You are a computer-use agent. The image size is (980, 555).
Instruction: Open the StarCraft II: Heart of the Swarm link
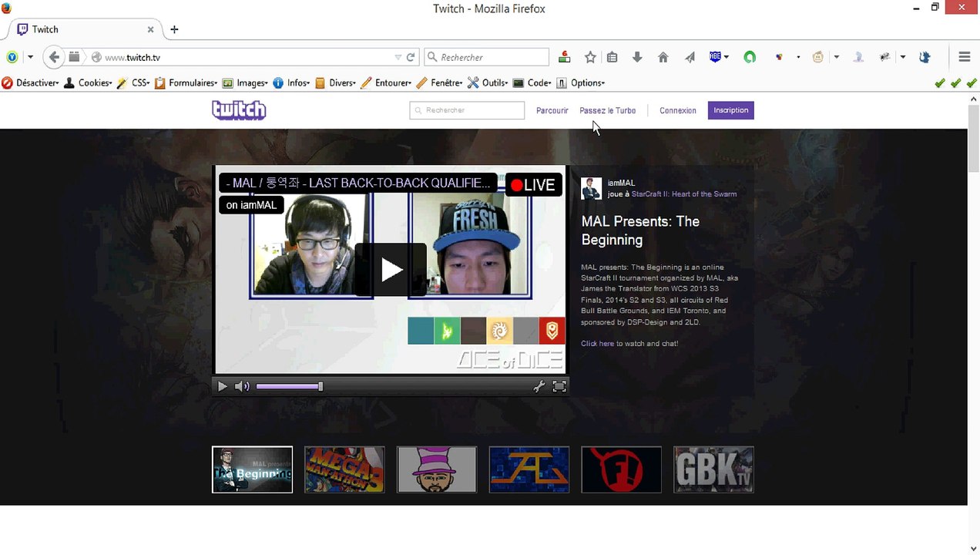pos(684,194)
